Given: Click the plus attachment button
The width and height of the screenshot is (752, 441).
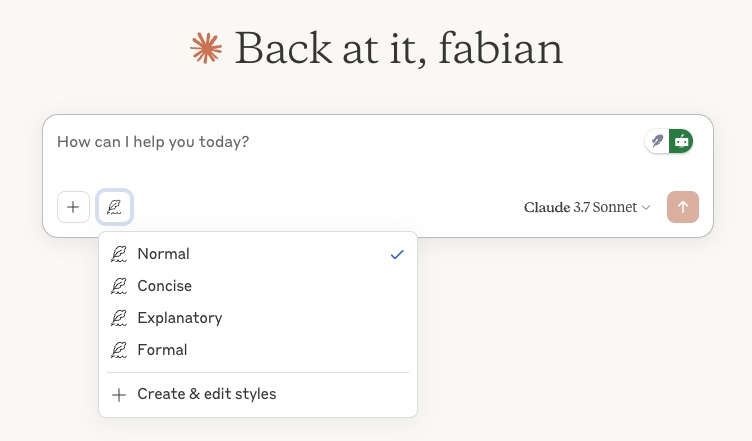Looking at the screenshot, I should [73, 207].
